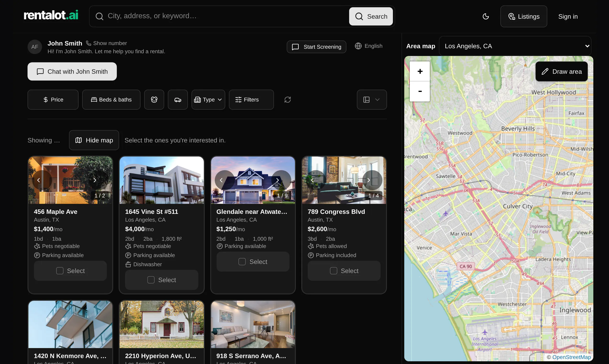This screenshot has height=364, width=609.
Task: Open the 1645 Vine St listing photo
Action: (162, 180)
